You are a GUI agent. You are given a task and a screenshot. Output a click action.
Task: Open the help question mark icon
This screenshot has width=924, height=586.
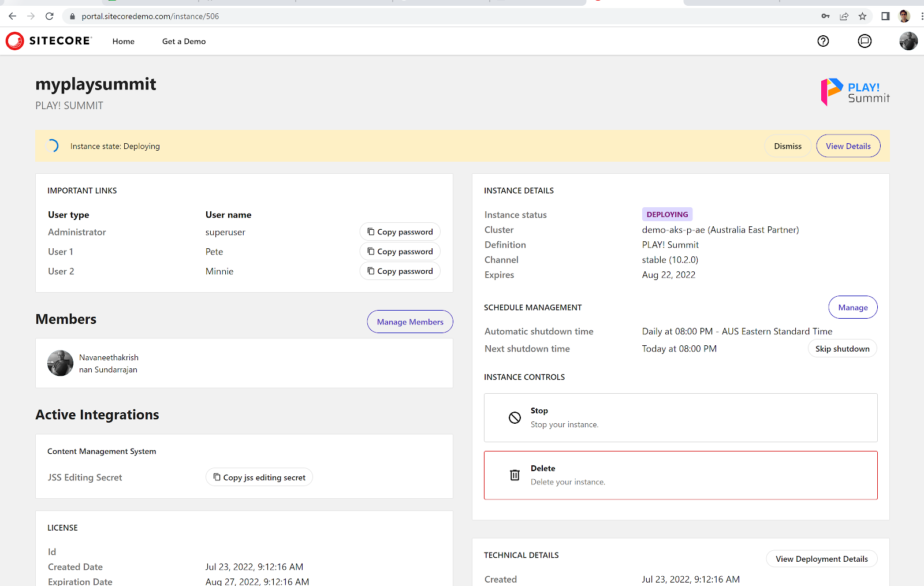pyautogui.click(x=823, y=41)
